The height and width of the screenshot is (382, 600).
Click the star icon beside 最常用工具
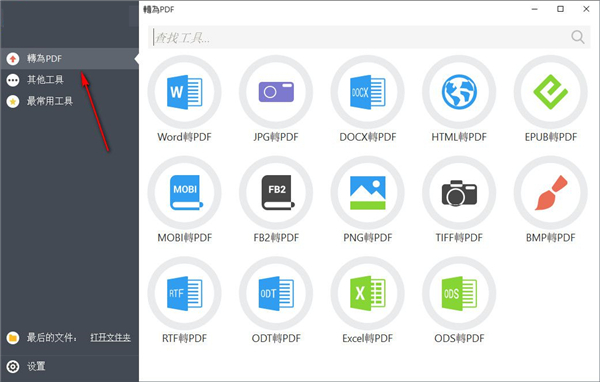point(13,101)
